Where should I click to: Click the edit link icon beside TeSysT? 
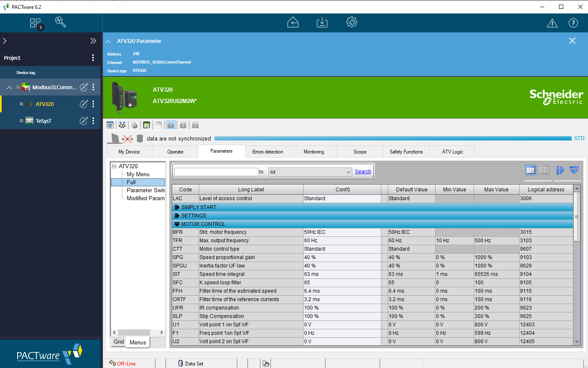(84, 121)
